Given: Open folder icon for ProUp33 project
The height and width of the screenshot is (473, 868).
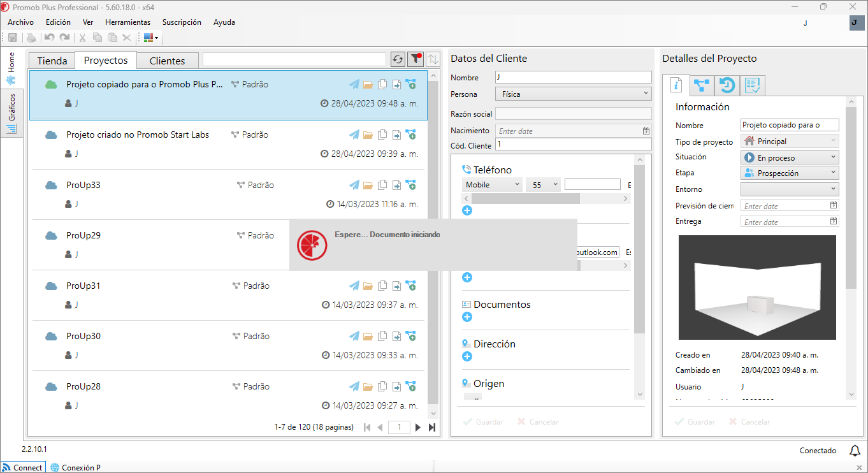Looking at the screenshot, I should [368, 186].
